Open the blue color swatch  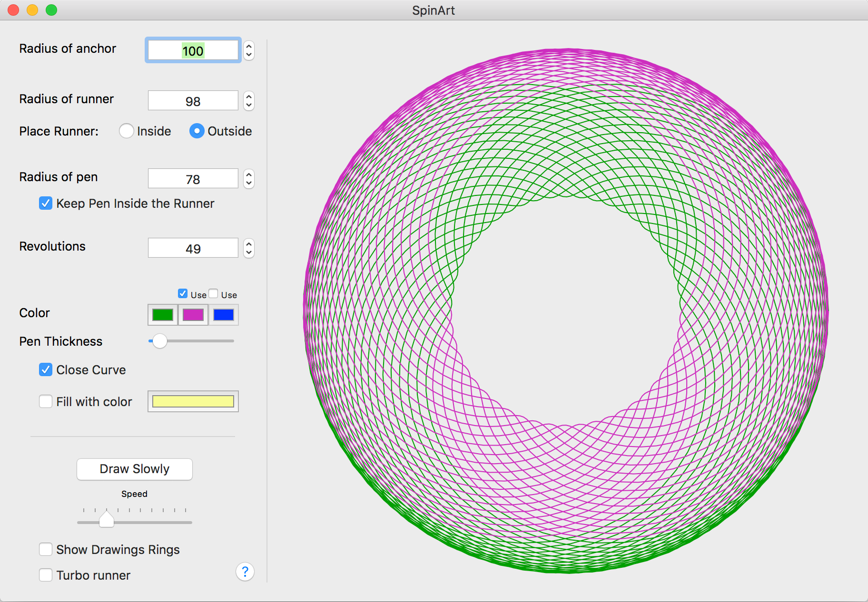[x=224, y=315]
